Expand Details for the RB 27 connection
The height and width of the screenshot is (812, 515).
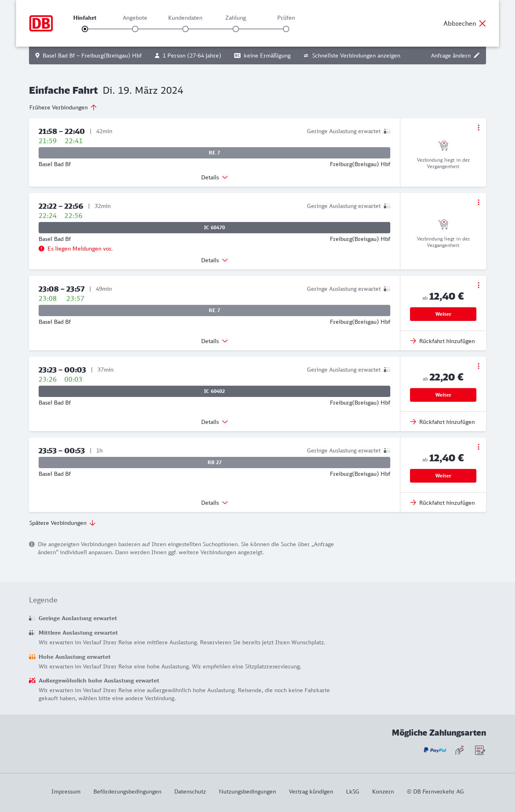coord(214,503)
